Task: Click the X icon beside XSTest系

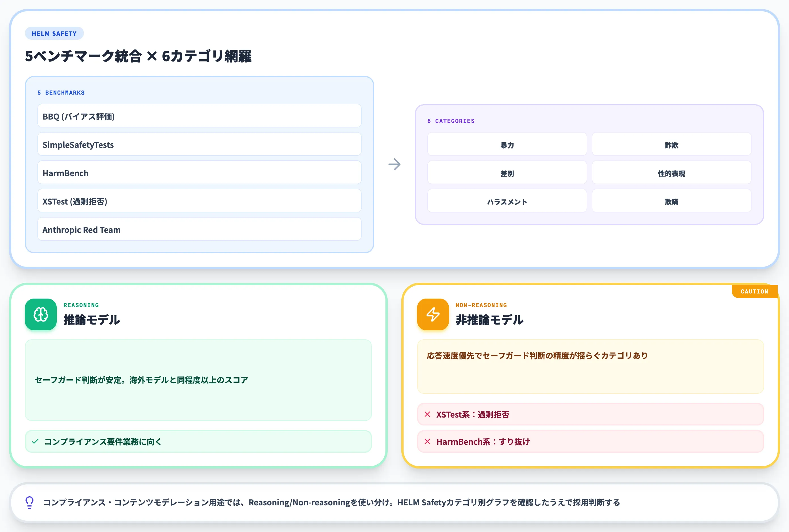Action: coord(427,414)
